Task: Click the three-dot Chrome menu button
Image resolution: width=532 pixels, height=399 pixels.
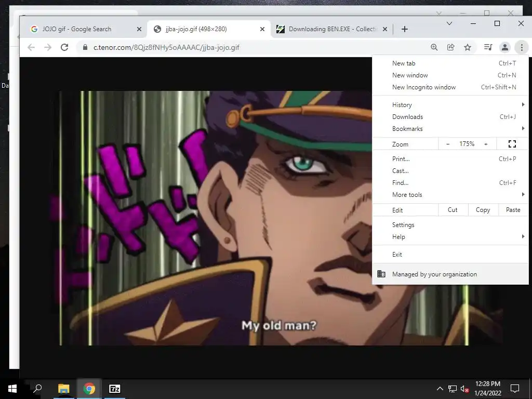Action: 522,47
